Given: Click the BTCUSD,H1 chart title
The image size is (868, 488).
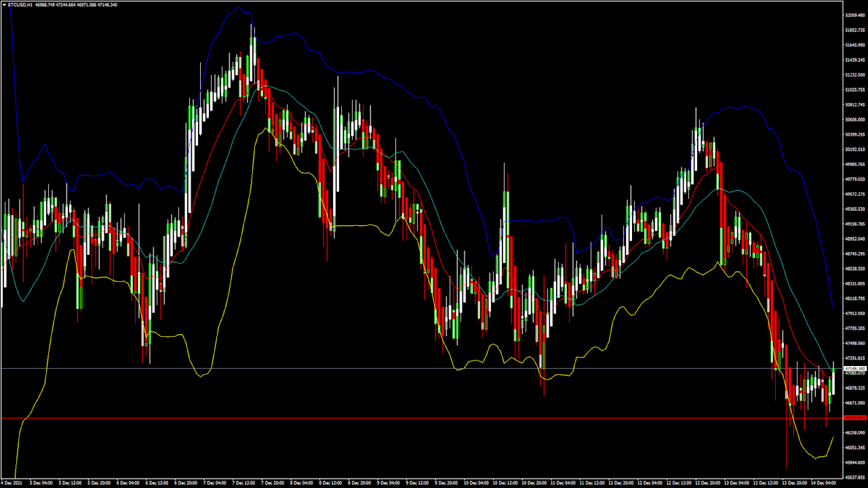Looking at the screenshot, I should (20, 5).
